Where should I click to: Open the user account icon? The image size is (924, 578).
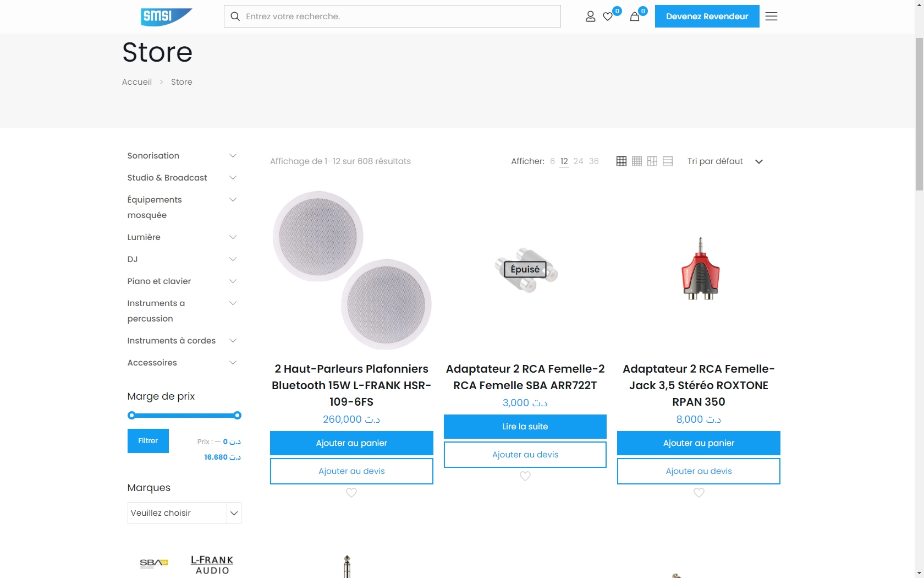pos(590,17)
